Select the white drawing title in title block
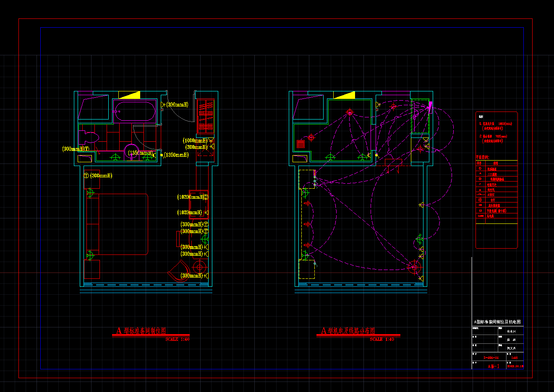Image resolution: width=554 pixels, height=392 pixels. pos(497,322)
